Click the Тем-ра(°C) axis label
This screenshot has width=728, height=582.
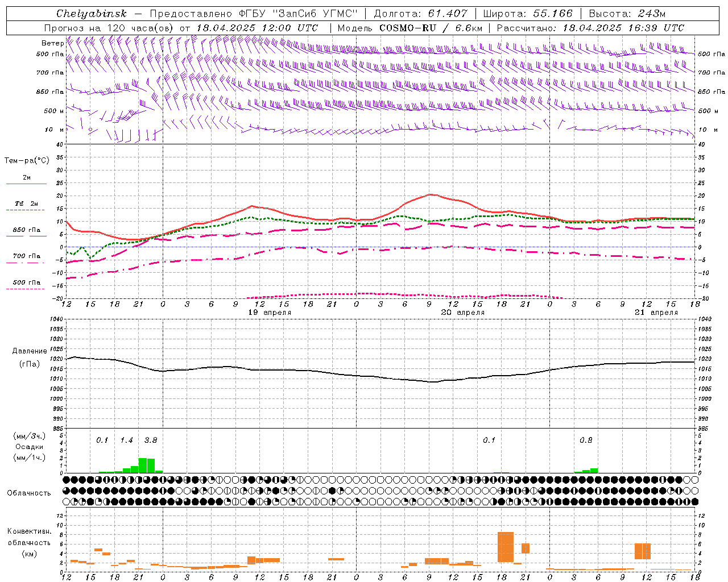click(27, 161)
